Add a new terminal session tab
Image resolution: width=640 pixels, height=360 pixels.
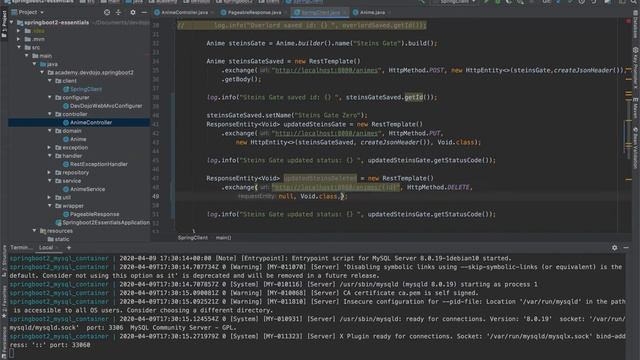coord(69,248)
